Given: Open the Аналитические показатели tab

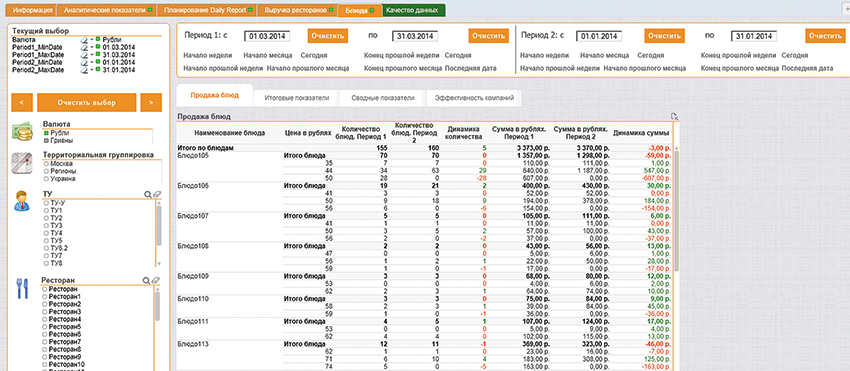Looking at the screenshot, I should pos(106,10).
